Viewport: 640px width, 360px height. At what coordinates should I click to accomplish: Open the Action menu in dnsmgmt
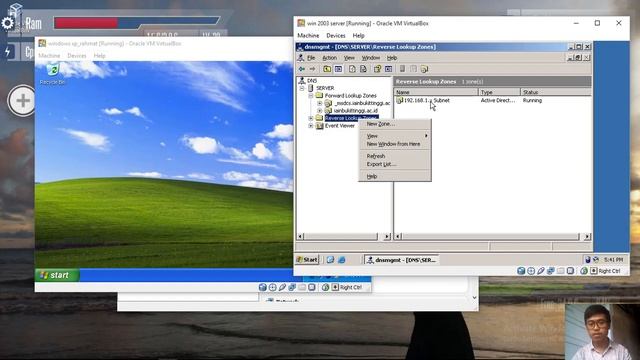point(330,58)
